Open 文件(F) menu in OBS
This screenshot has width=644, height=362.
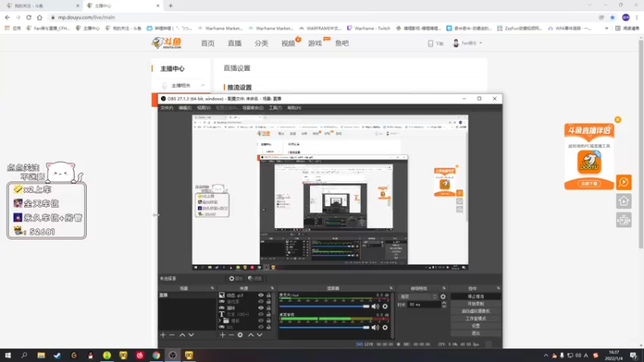[167, 108]
